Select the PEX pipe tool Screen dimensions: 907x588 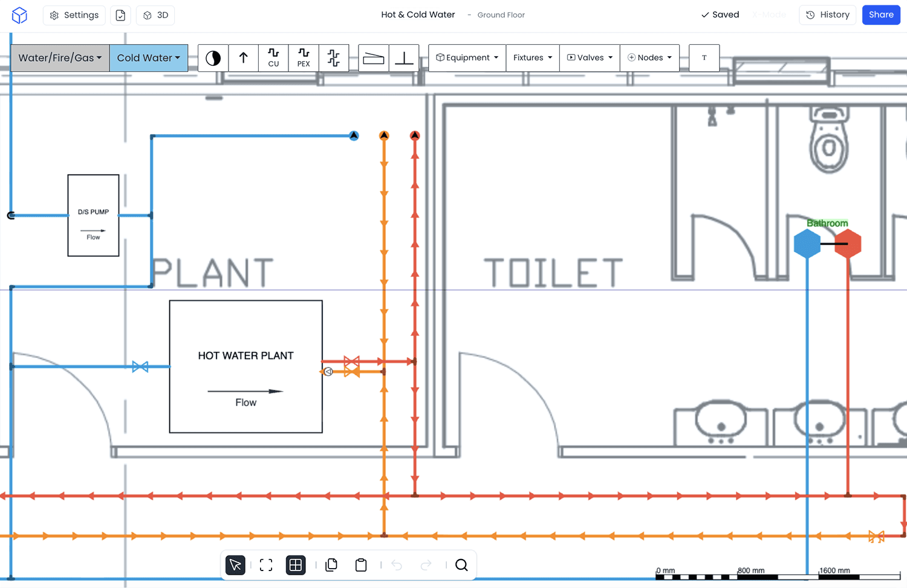coord(304,58)
